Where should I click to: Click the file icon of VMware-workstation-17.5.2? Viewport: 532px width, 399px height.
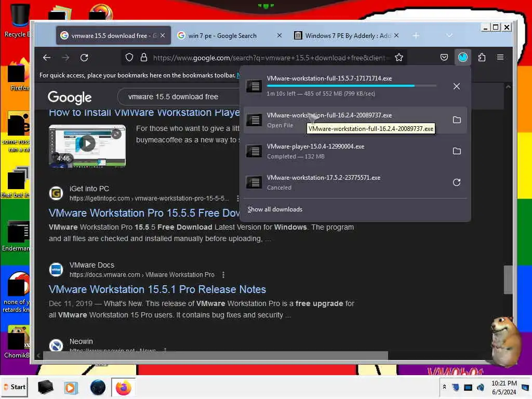(x=254, y=182)
